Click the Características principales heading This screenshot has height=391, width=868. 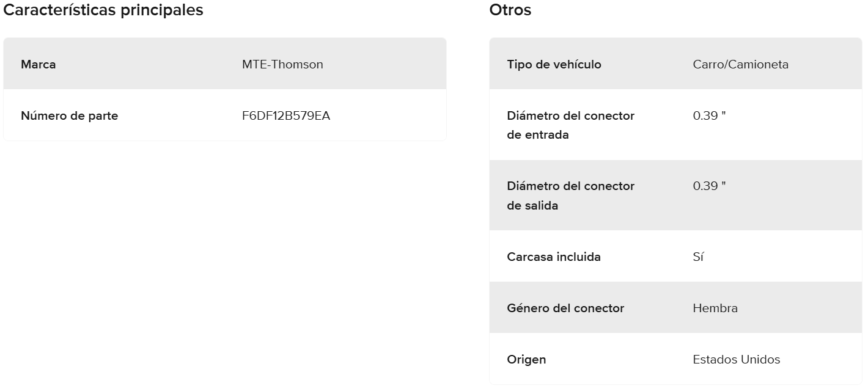tap(103, 10)
